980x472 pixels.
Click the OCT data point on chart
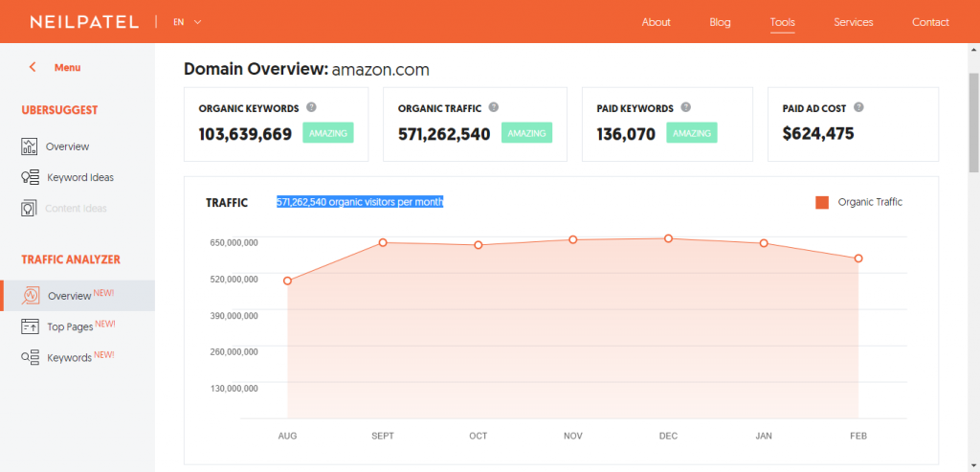pos(479,245)
